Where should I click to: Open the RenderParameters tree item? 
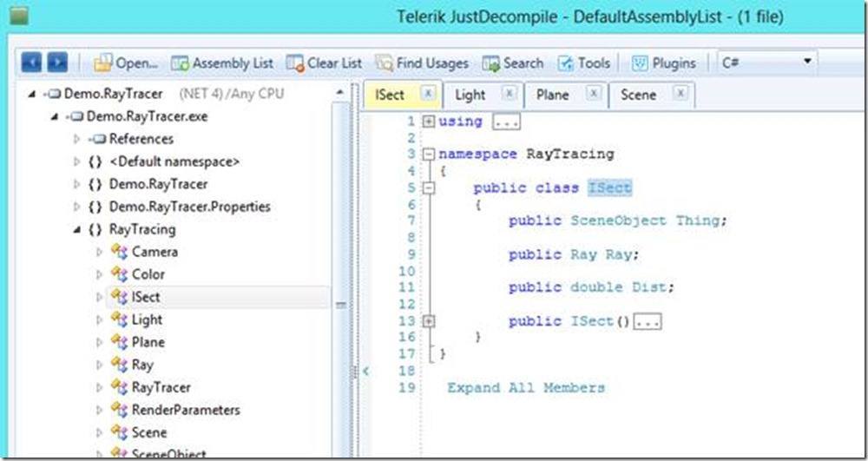click(x=186, y=410)
